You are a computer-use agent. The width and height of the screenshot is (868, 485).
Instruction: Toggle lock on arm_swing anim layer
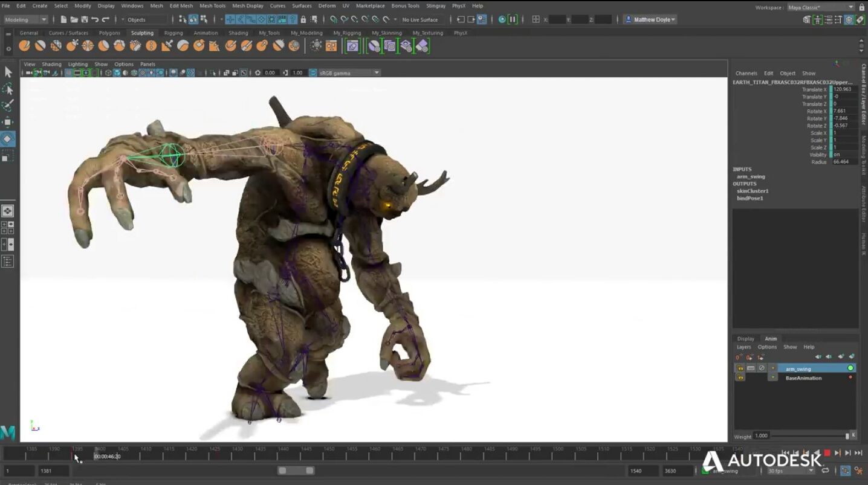[x=740, y=368]
